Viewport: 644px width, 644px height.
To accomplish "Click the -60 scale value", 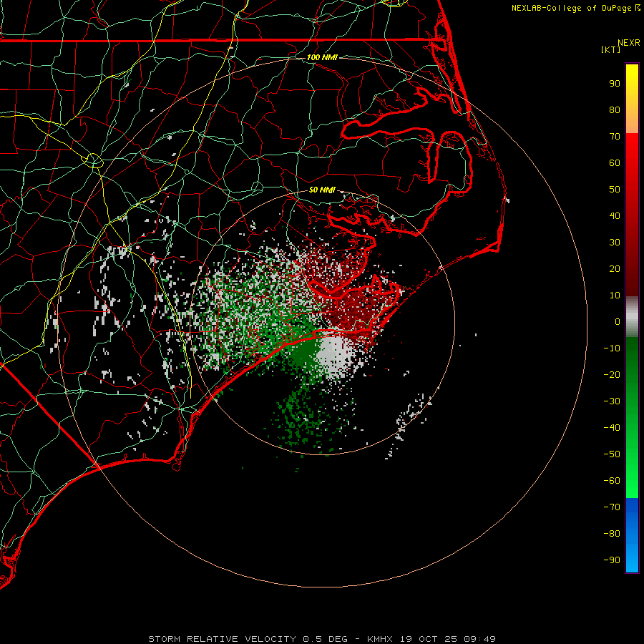I will [x=612, y=481].
